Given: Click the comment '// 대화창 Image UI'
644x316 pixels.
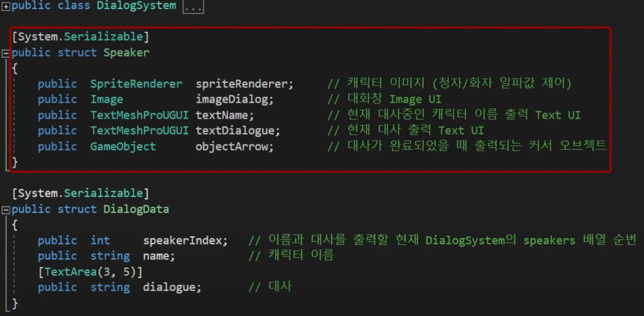Looking at the screenshot, I should pyautogui.click(x=384, y=100).
